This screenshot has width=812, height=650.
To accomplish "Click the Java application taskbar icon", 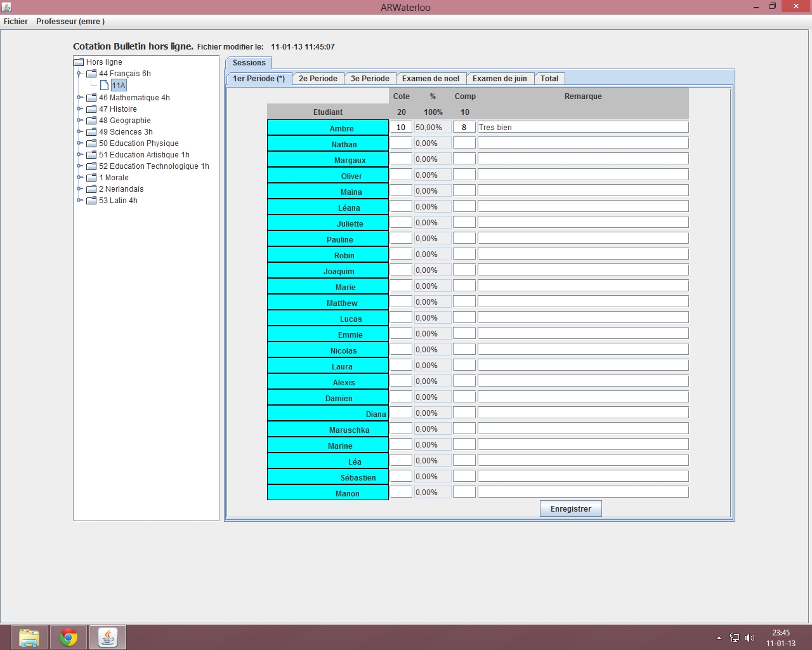I will coord(108,637).
